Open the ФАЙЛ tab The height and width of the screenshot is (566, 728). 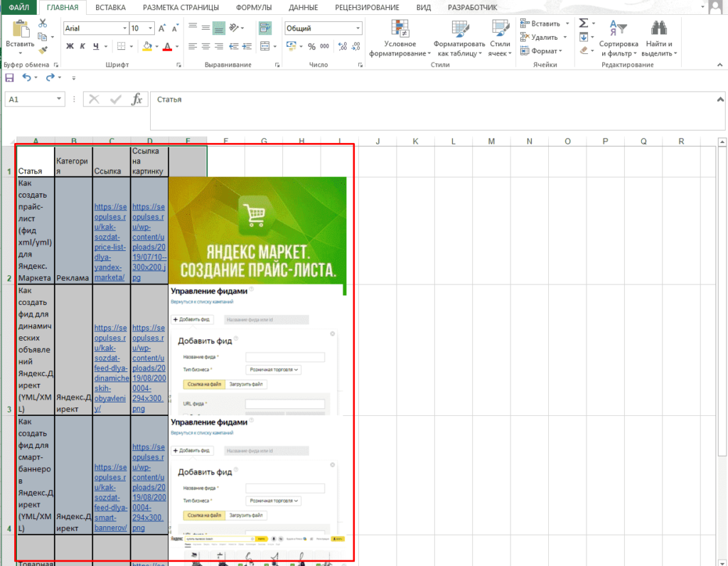[x=19, y=7]
